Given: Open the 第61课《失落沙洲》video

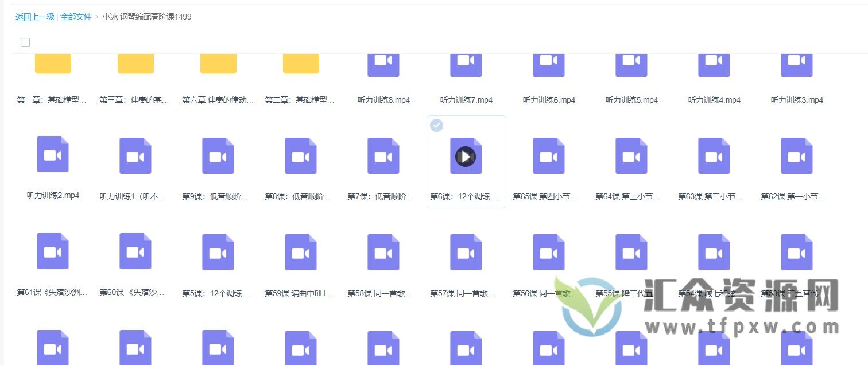Looking at the screenshot, I should tap(53, 251).
